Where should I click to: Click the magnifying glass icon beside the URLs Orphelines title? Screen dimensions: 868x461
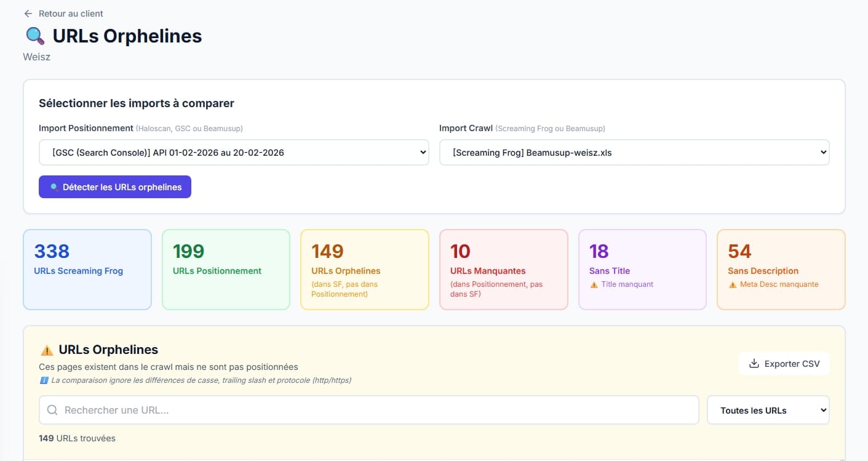[x=35, y=36]
